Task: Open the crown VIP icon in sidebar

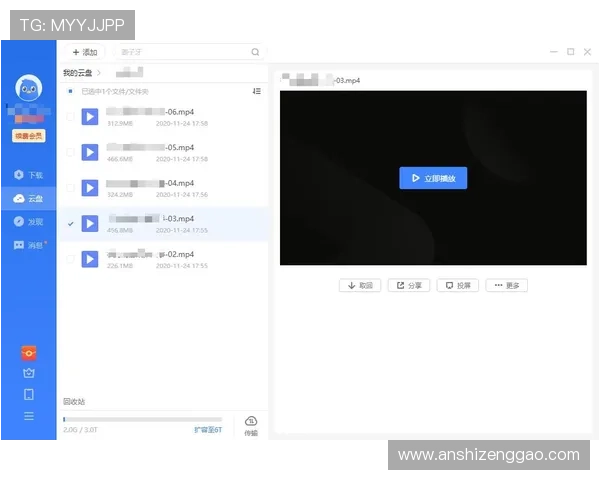Action: pyautogui.click(x=28, y=373)
